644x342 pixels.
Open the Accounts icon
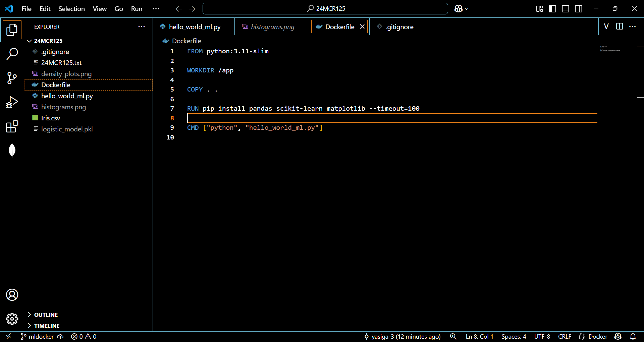pos(12,295)
